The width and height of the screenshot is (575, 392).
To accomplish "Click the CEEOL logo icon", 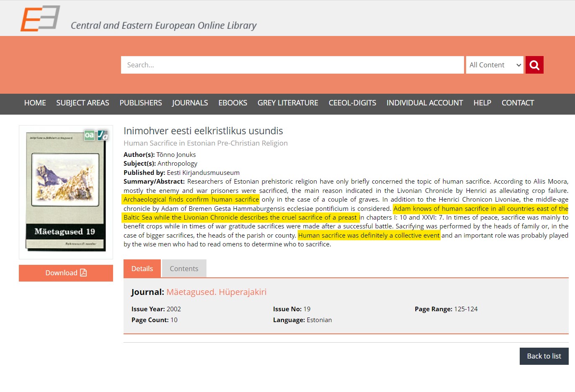I will (40, 18).
